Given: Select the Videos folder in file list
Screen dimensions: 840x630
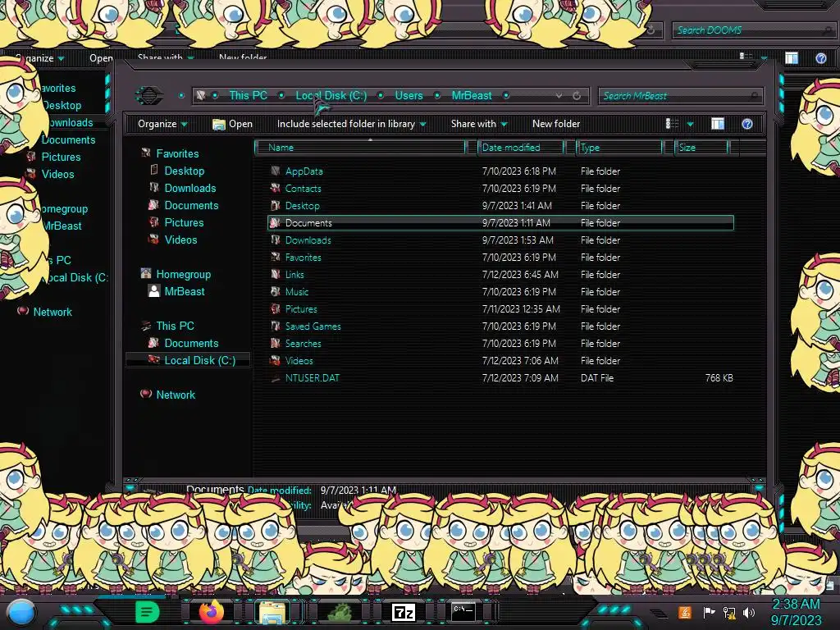Looking at the screenshot, I should pos(299,361).
